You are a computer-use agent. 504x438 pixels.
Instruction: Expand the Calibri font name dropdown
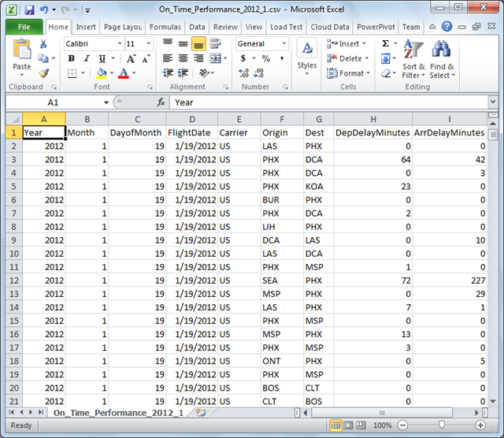pos(120,44)
